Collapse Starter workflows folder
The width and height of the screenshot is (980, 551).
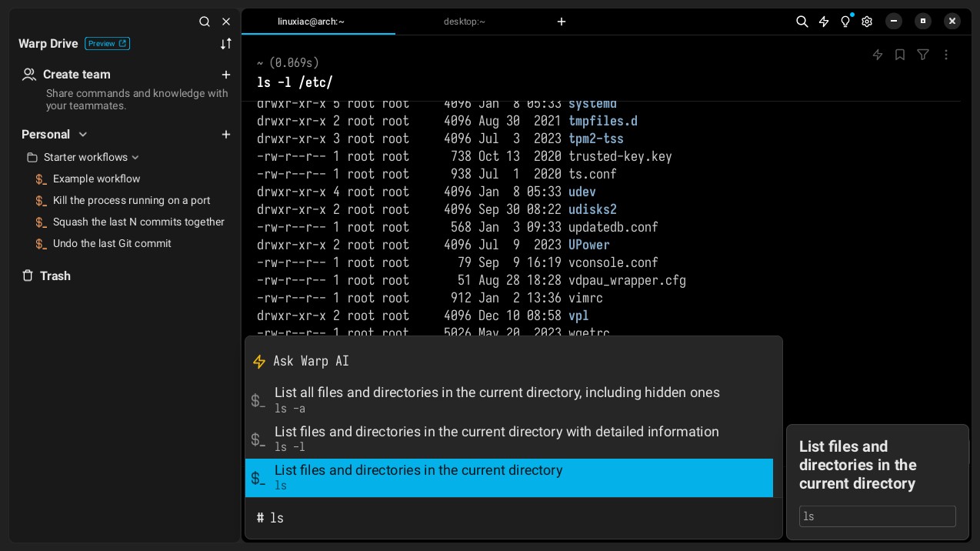(135, 157)
